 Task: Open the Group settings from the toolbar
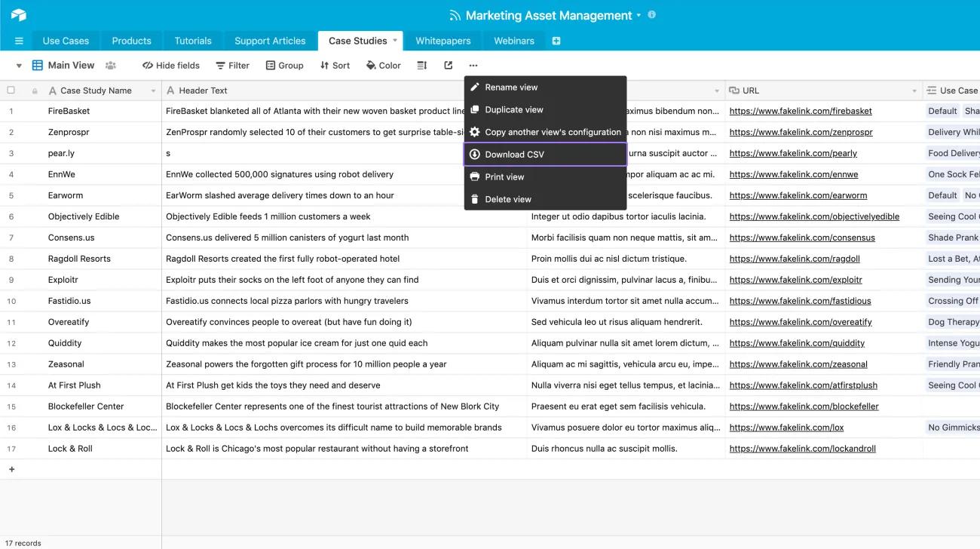point(284,65)
